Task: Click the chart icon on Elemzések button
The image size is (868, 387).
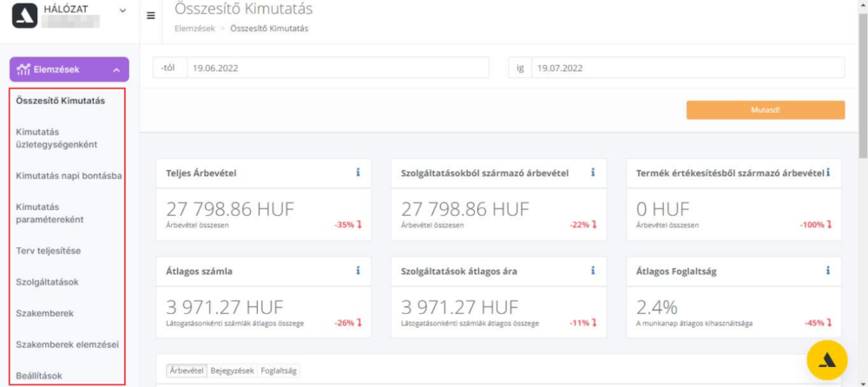Action: tap(23, 69)
